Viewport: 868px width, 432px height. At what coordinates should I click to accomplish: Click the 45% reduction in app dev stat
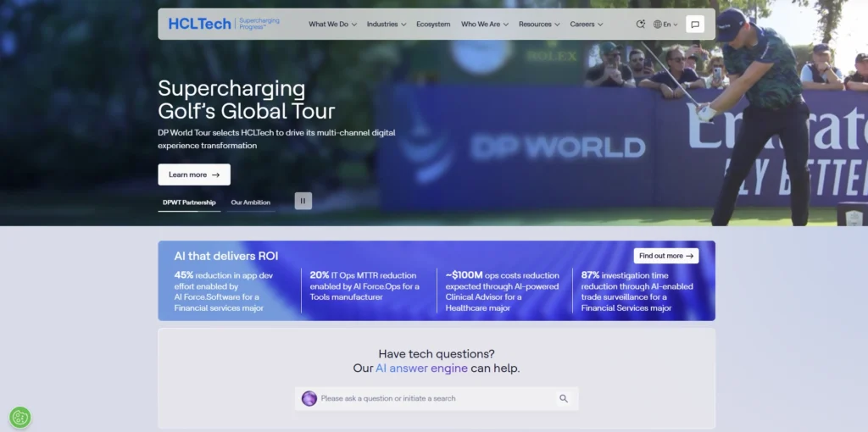[x=225, y=291]
